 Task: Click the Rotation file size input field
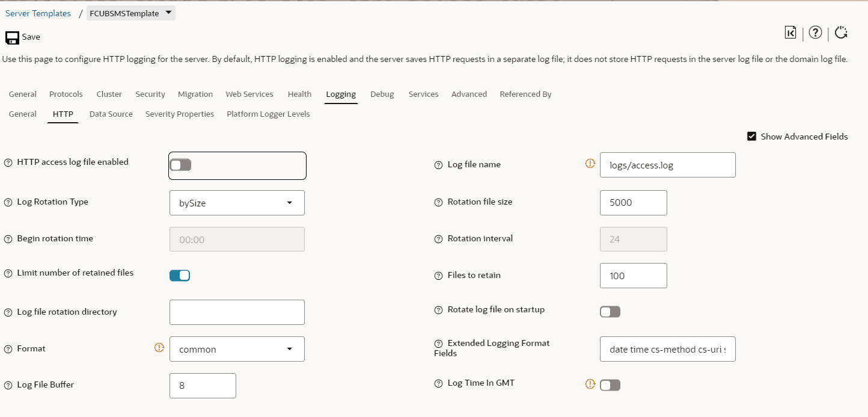[x=633, y=203]
